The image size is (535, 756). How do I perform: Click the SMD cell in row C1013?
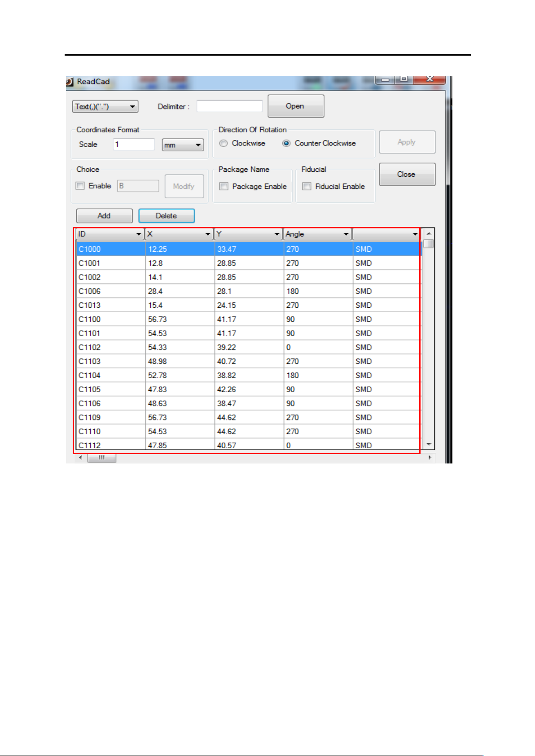pyautogui.click(x=387, y=305)
